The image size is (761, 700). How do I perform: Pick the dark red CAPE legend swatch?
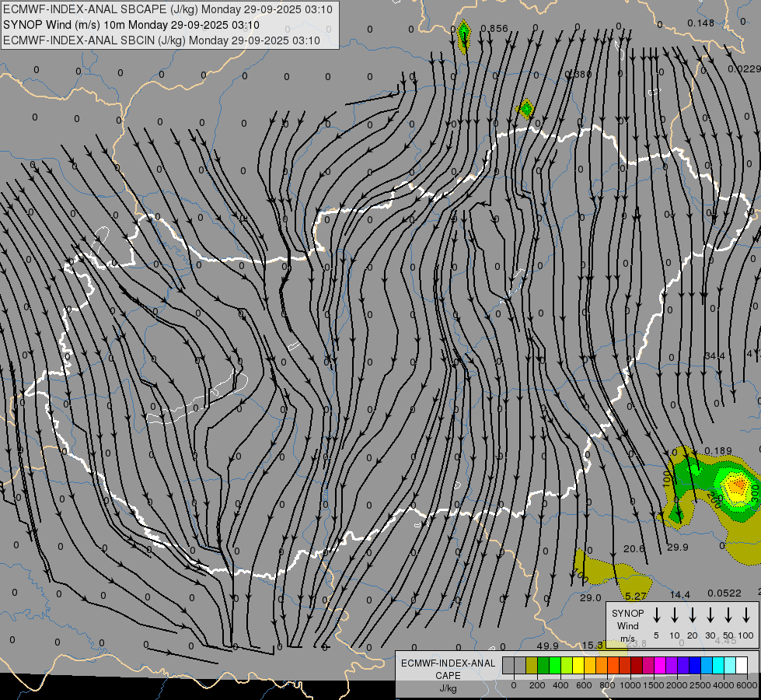(637, 665)
